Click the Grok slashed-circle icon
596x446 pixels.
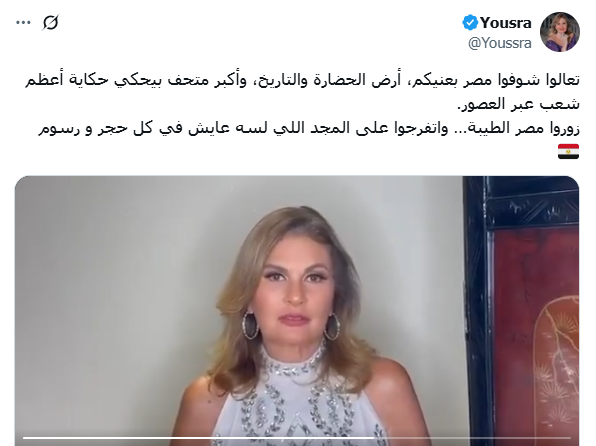click(x=51, y=22)
